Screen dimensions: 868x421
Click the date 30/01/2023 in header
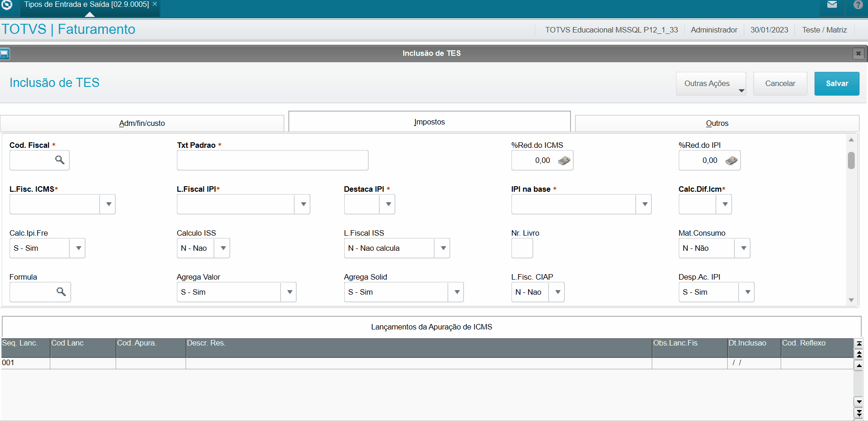pyautogui.click(x=769, y=30)
